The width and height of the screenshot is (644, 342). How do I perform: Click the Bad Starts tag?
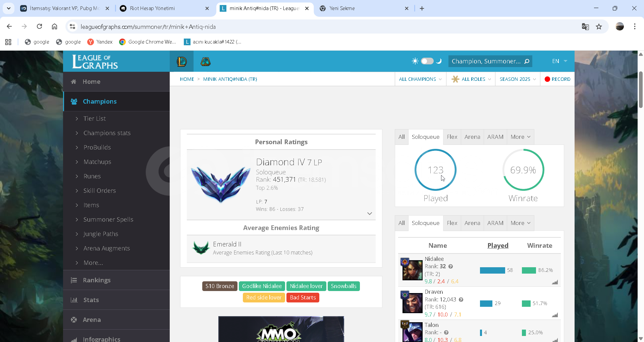[x=303, y=297]
